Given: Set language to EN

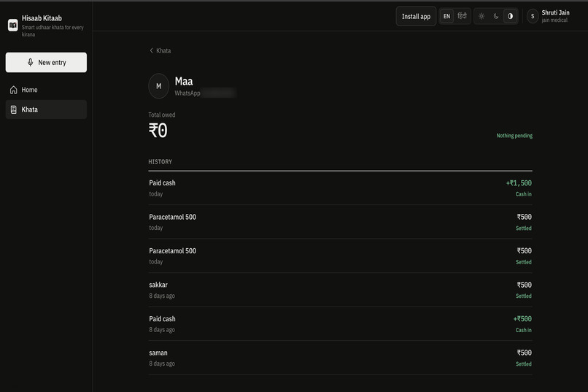Looking at the screenshot, I should [446, 16].
